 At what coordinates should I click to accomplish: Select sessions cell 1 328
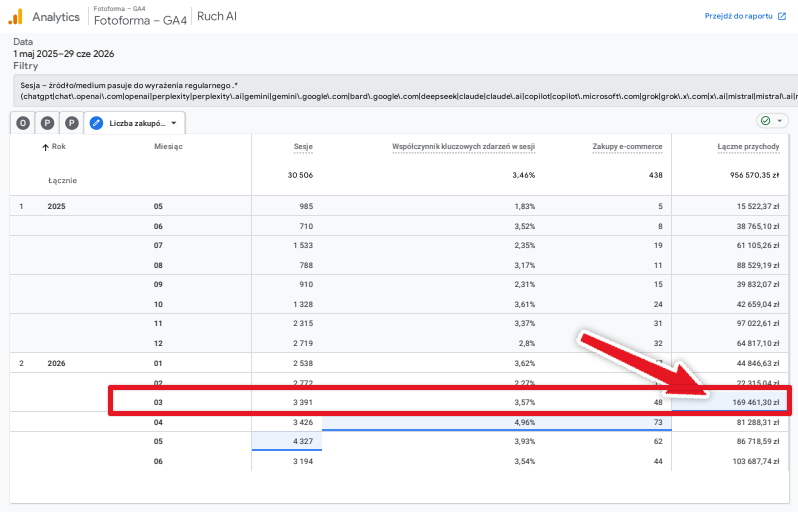(303, 304)
